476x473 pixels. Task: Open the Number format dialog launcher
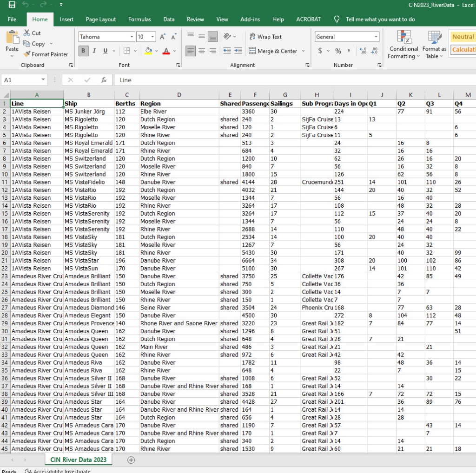click(379, 65)
